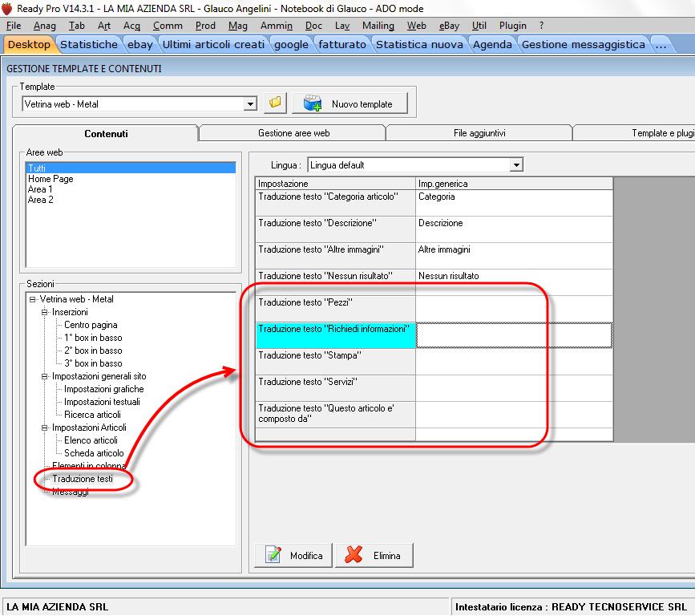Click value cell for "Richiedi informazioni" row
695x616 pixels.
coord(514,335)
